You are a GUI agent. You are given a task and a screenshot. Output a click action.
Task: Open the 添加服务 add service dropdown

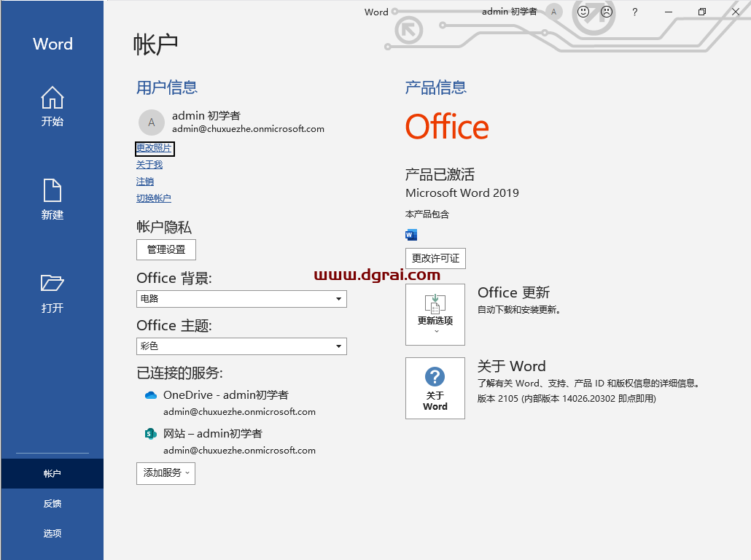pyautogui.click(x=166, y=473)
